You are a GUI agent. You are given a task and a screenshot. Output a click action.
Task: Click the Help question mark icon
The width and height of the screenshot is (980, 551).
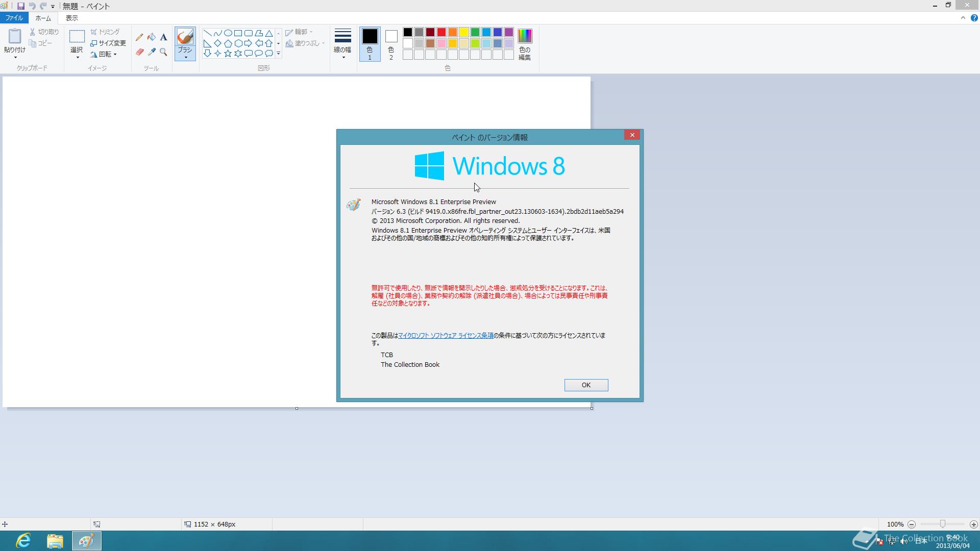[x=974, y=18]
